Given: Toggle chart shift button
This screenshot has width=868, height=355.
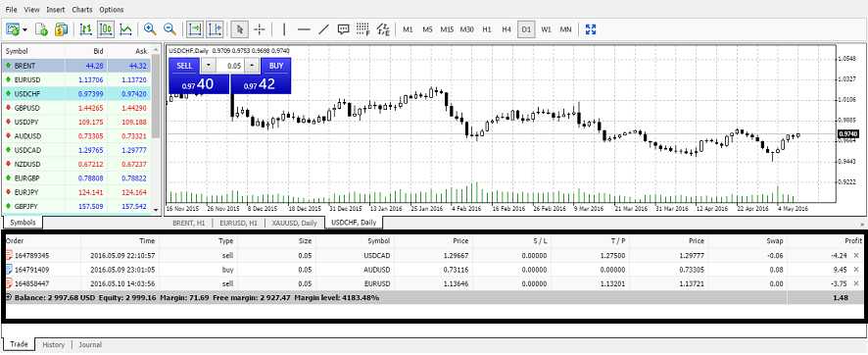Looking at the screenshot, I should (x=215, y=29).
